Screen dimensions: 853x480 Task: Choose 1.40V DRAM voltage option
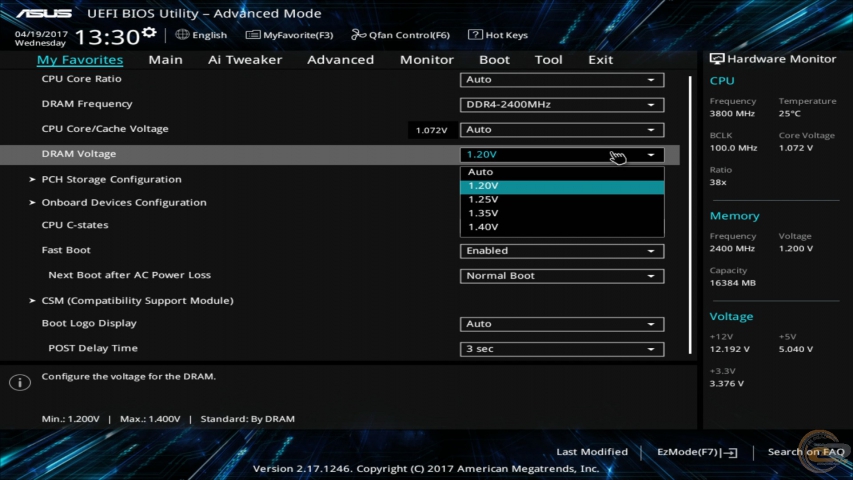(562, 227)
